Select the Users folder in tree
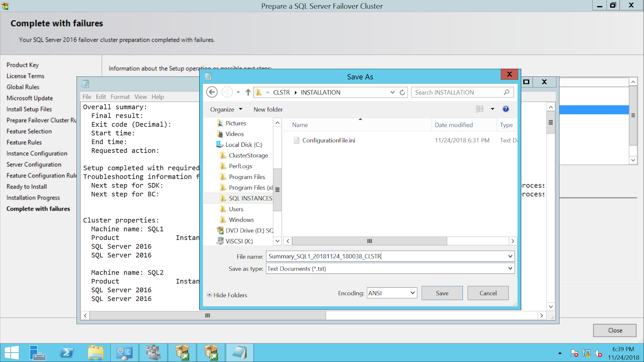644x362 pixels. pyautogui.click(x=231, y=209)
